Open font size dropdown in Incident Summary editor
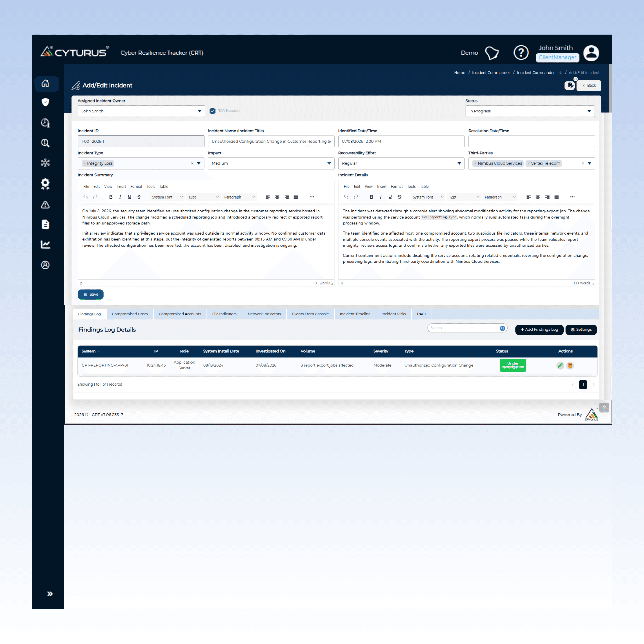This screenshot has width=644, height=644. [x=203, y=197]
